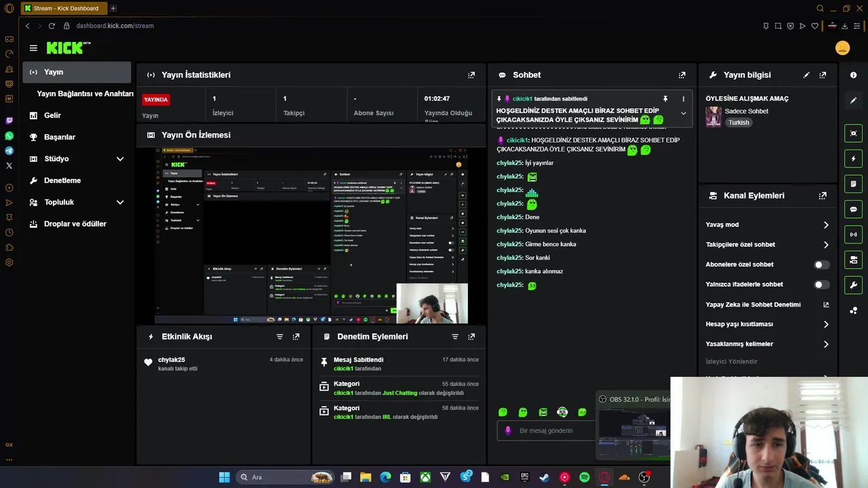Pop out the Yayın İstatistikleri panel
868x488 pixels.
(x=471, y=75)
